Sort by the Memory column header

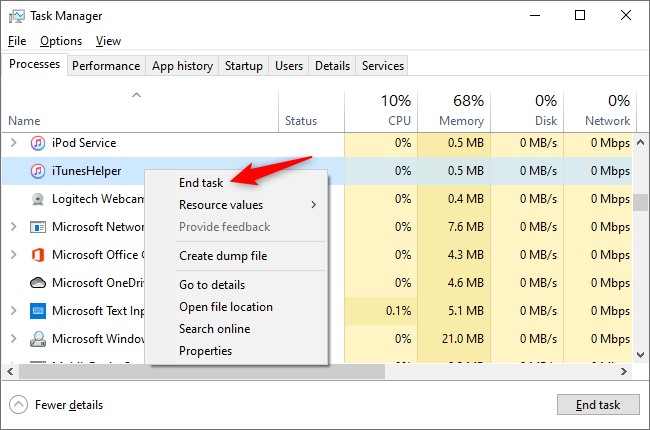[454, 111]
